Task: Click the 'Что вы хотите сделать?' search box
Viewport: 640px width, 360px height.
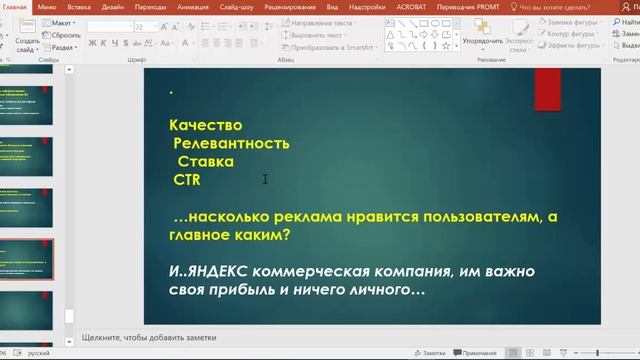Action: tap(550, 7)
